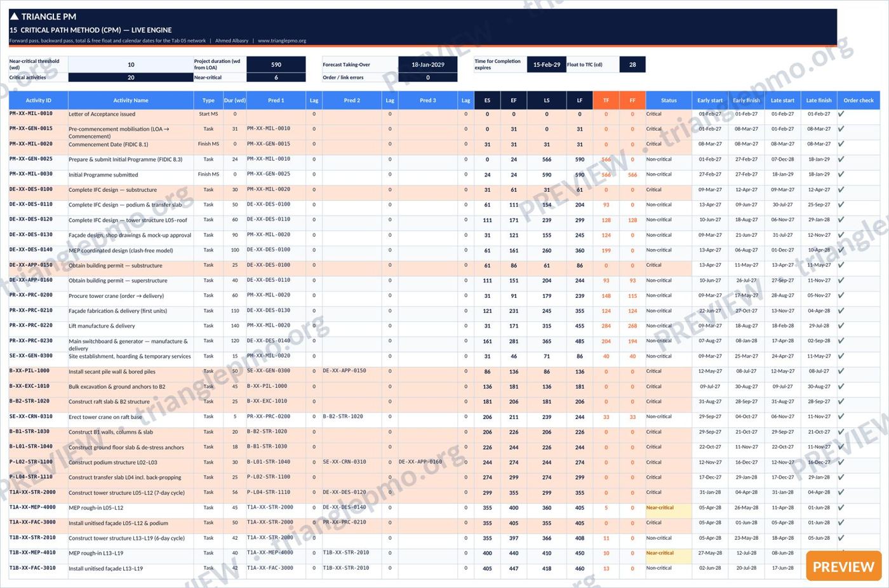Image resolution: width=889 pixels, height=588 pixels.
Task: Click the Triangle PM triangle logo
Action: tap(14, 17)
